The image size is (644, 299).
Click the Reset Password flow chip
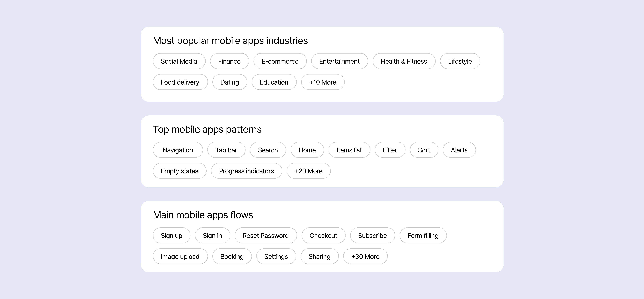[x=266, y=236]
